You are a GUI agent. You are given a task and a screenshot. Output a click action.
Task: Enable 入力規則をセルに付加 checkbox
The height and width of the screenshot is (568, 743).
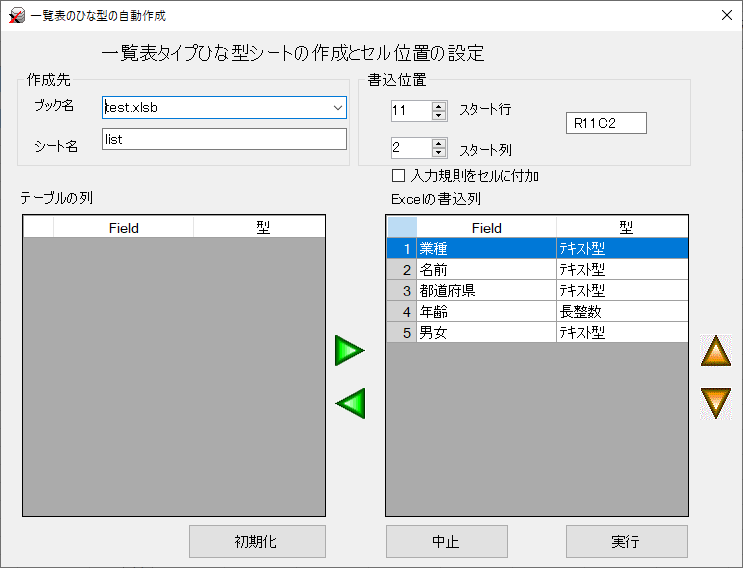tap(398, 176)
